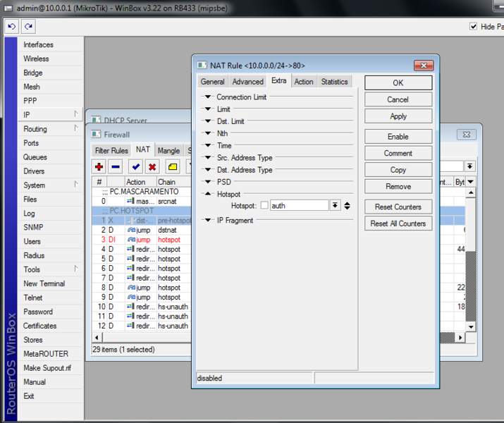Remove selected rule with blue minus icon
504x423 pixels.
tap(116, 166)
